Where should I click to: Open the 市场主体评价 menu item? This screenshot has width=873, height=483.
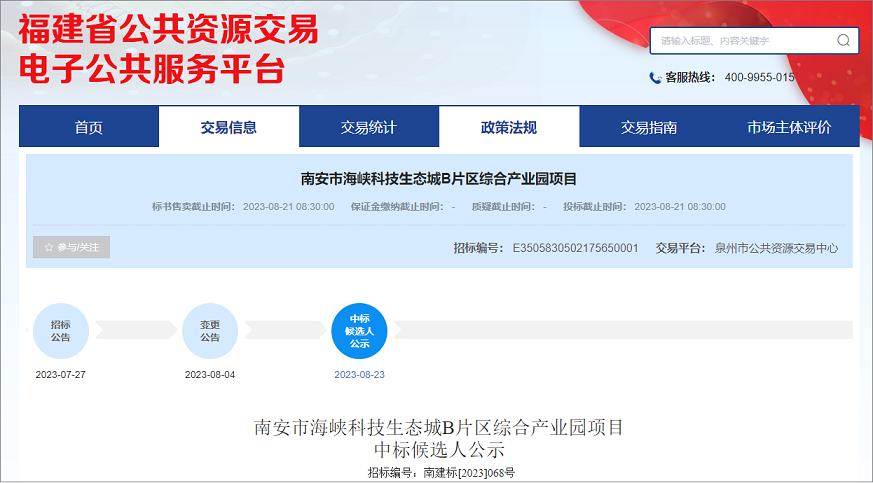(x=789, y=127)
